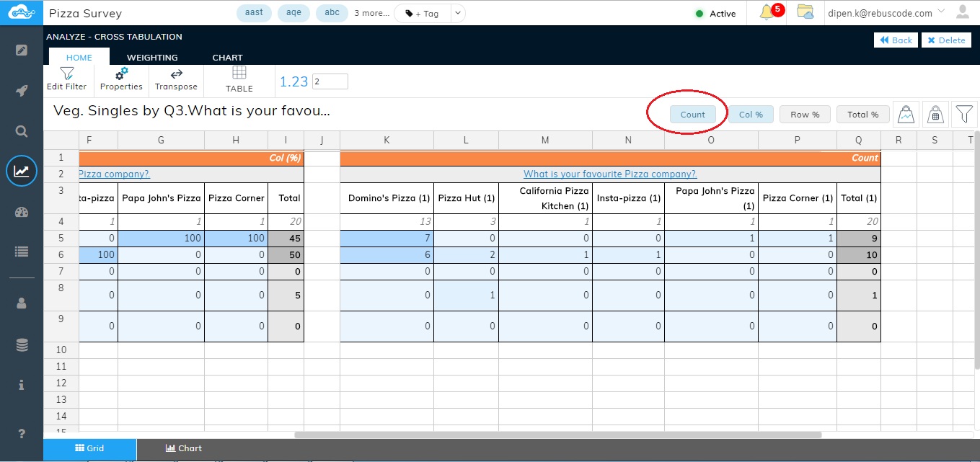
Task: Open the database icon in sidebar
Action: click(x=22, y=345)
